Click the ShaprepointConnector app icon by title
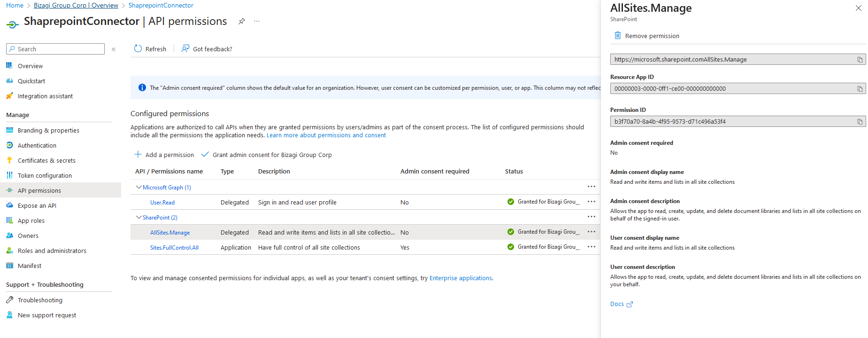868x338 pixels. pyautogui.click(x=13, y=24)
